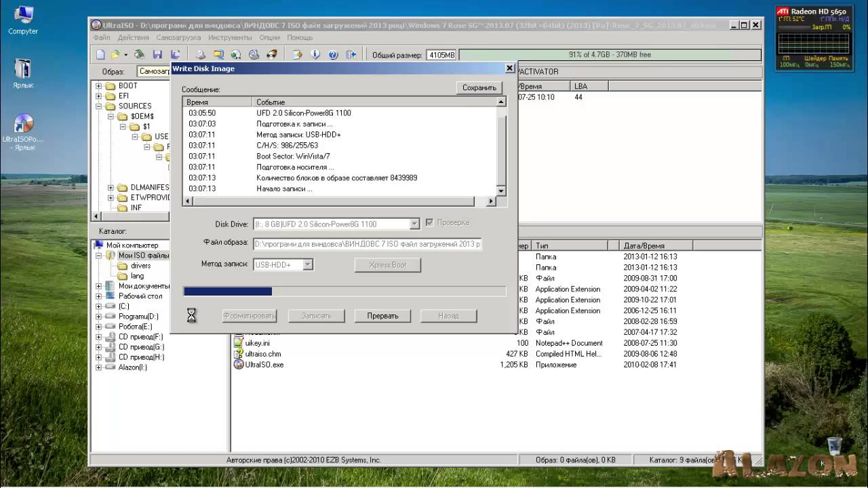Click the Convert image toolbar icon
The image size is (868, 488).
click(x=218, y=54)
